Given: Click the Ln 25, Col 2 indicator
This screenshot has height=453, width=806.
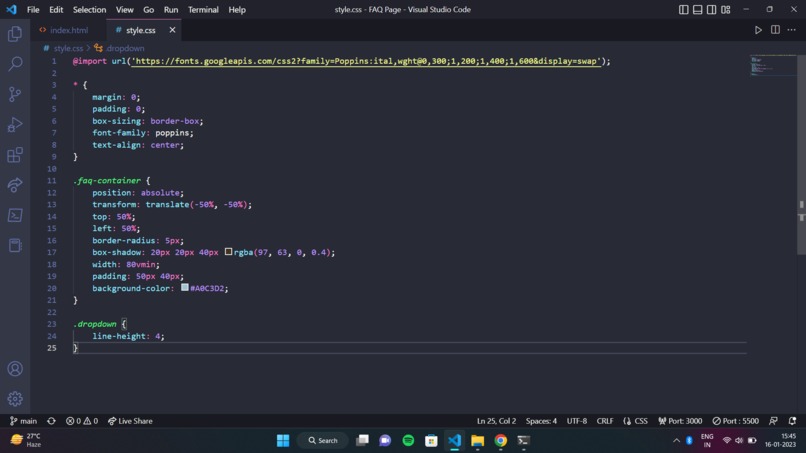Looking at the screenshot, I should click(x=496, y=421).
